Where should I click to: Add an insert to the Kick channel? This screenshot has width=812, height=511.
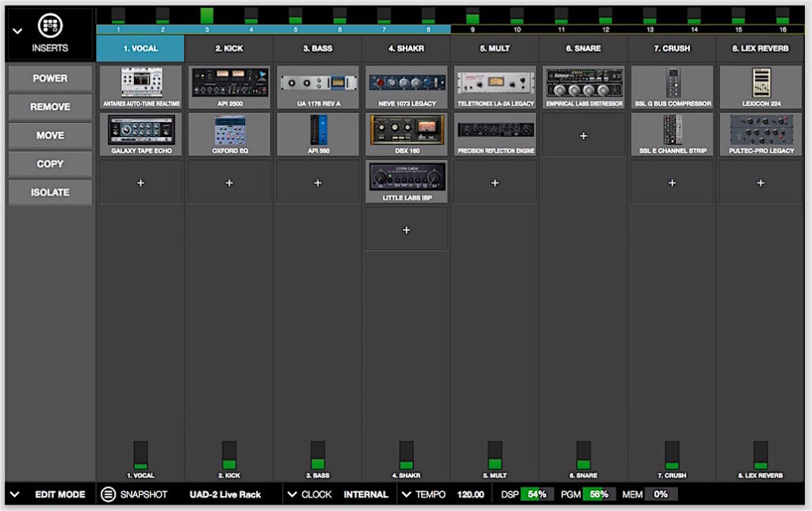coord(229,183)
